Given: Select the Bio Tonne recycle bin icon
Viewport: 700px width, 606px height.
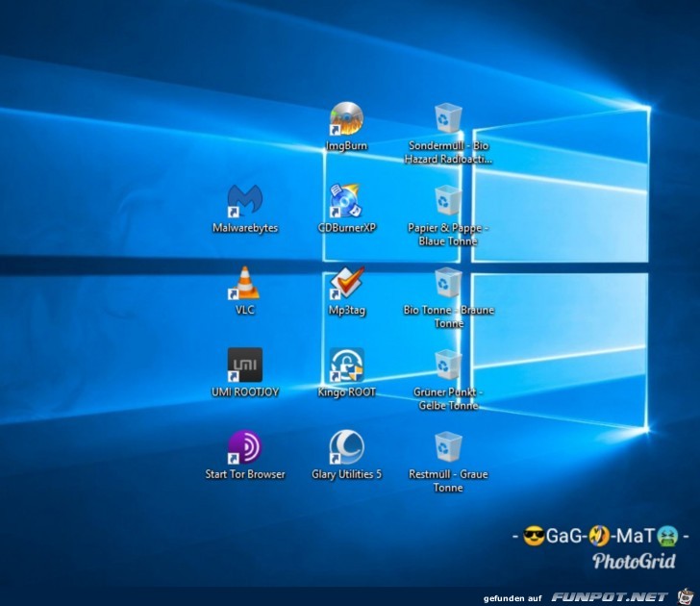Looking at the screenshot, I should point(448,282).
